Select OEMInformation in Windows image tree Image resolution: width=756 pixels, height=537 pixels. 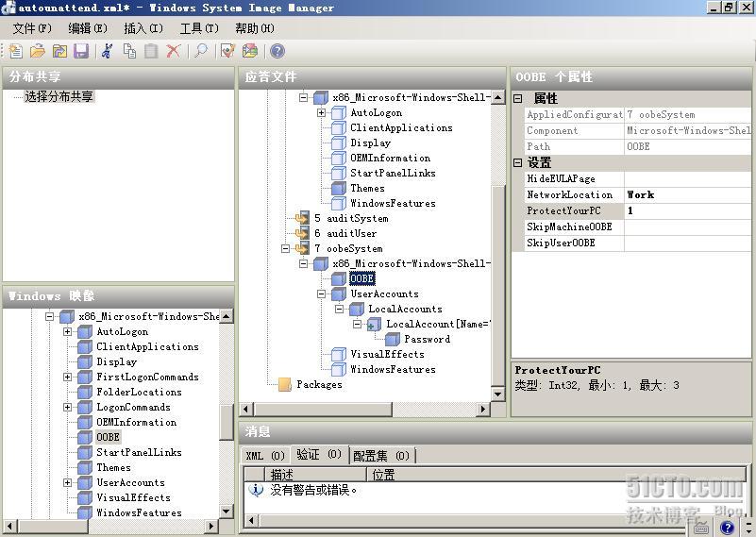point(137,422)
